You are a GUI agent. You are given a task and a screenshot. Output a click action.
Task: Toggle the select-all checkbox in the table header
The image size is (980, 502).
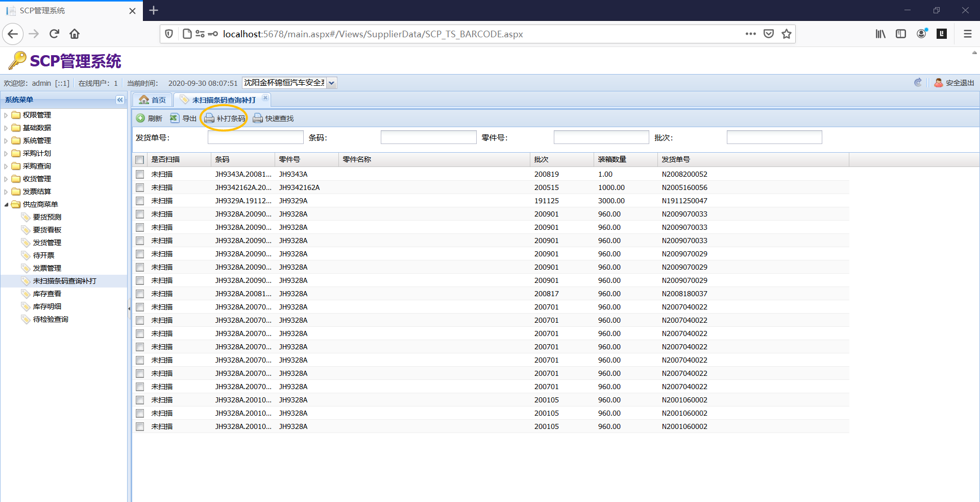[x=140, y=160]
